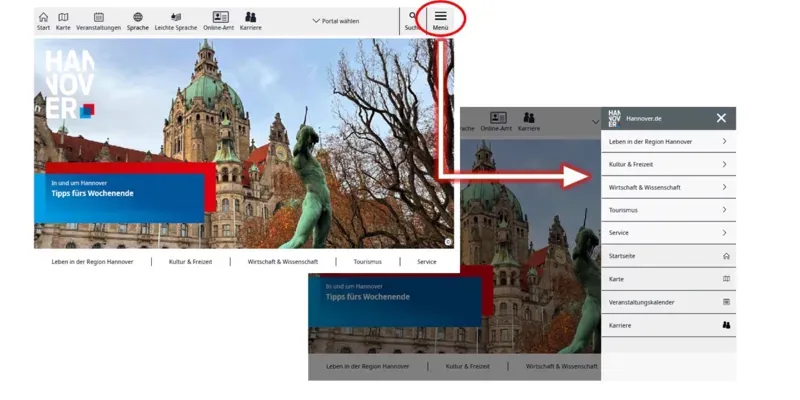Click the Karriere people icon in top toolbar
Viewport: 800px width, 400px height.
[x=251, y=17]
